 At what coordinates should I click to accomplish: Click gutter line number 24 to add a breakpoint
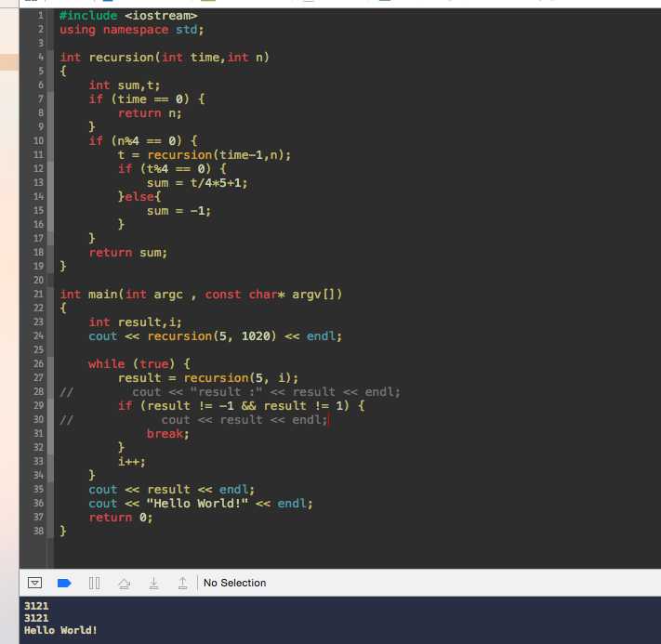(x=38, y=335)
